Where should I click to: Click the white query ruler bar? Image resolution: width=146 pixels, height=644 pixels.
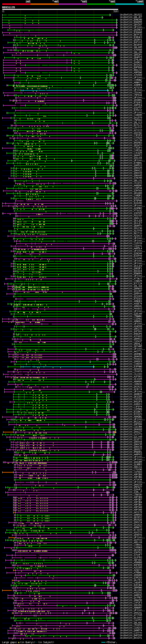(60, 10)
